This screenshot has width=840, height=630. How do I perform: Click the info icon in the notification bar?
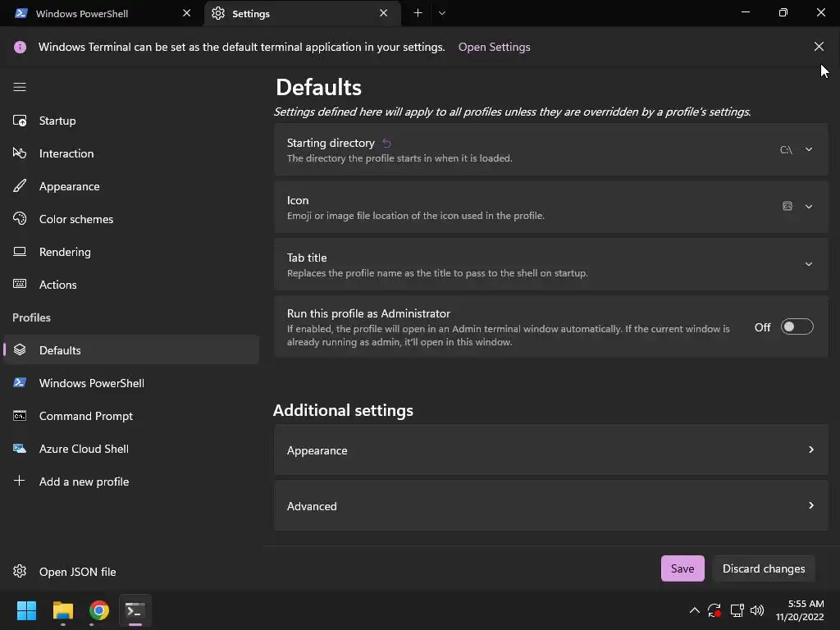tap(20, 47)
